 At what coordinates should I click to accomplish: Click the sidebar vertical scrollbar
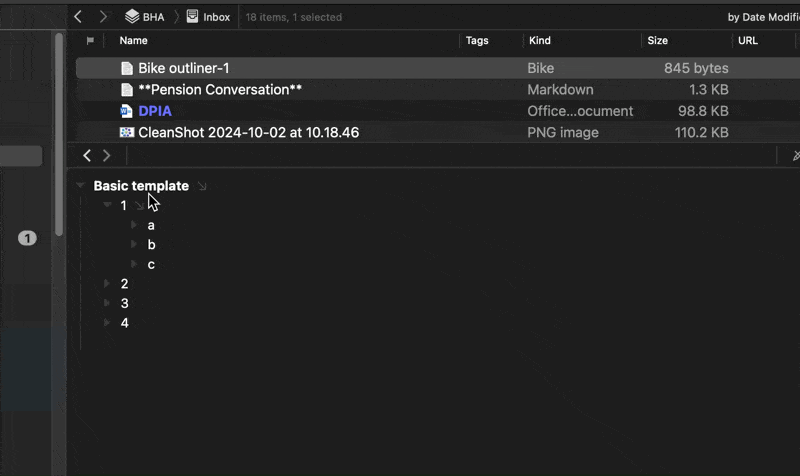(59, 135)
